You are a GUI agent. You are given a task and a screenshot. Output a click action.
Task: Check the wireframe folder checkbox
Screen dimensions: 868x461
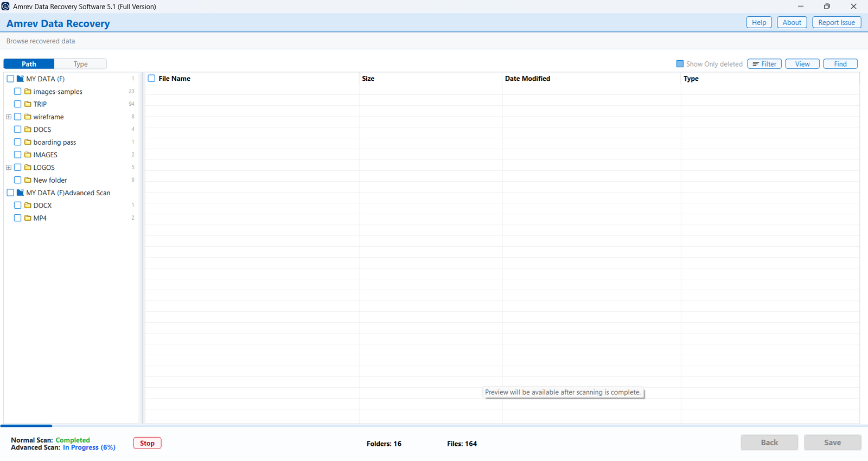point(18,117)
